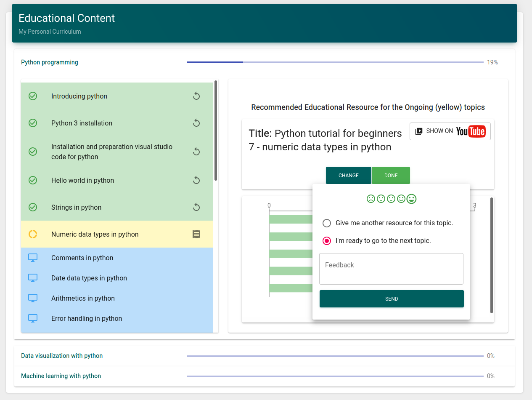This screenshot has width=532, height=400.
Task: Rate with the slightly sad face icon
Action: point(381,199)
